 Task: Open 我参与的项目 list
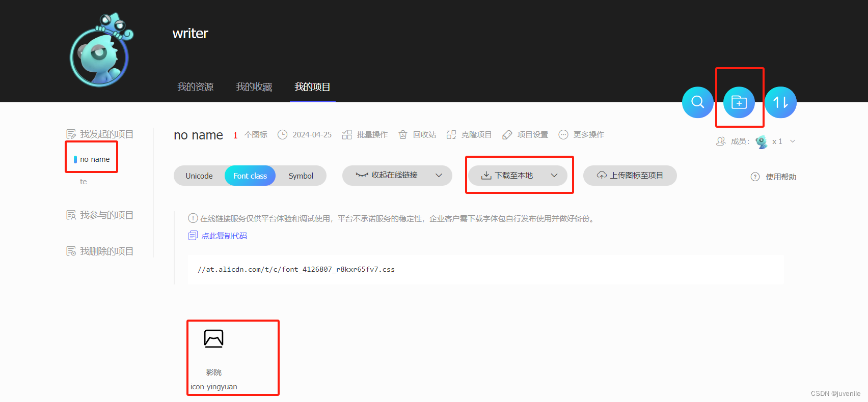pos(106,215)
